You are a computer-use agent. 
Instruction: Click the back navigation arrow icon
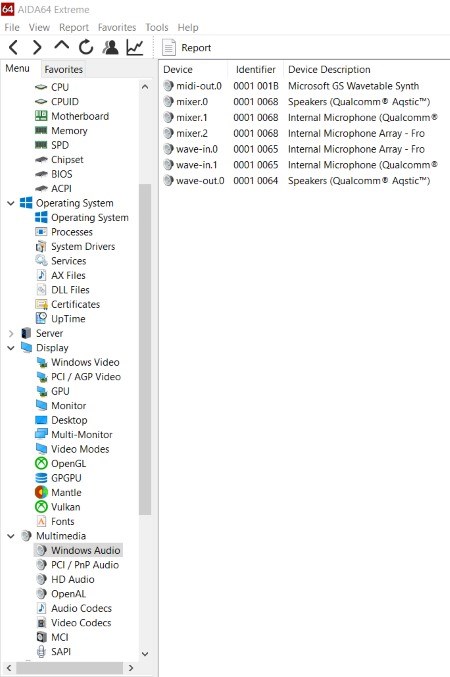coord(13,47)
